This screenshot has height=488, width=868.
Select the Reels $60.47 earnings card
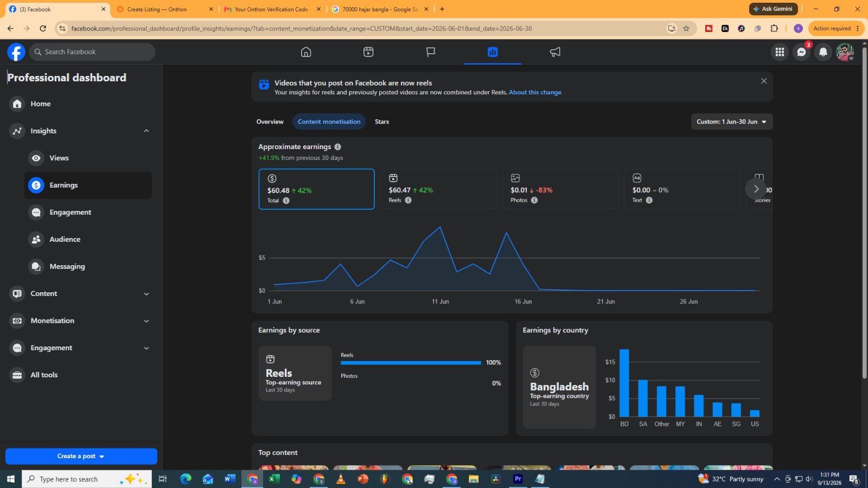pyautogui.click(x=438, y=189)
